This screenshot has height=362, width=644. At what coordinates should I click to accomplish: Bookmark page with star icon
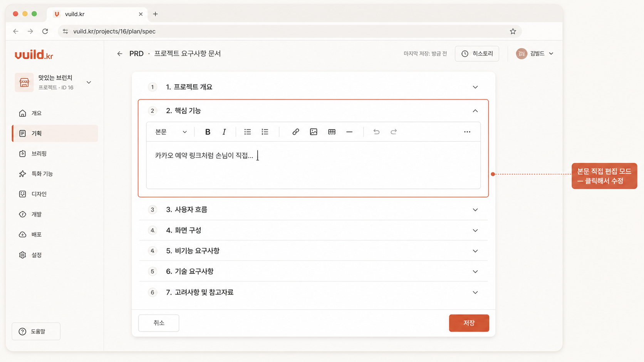(x=513, y=32)
